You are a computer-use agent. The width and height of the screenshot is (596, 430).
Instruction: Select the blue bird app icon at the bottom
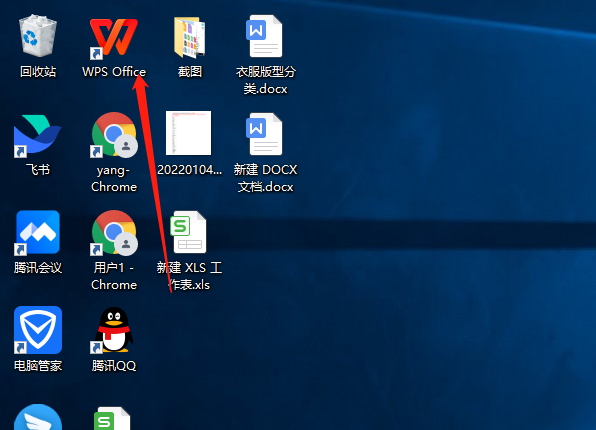[x=38, y=417]
